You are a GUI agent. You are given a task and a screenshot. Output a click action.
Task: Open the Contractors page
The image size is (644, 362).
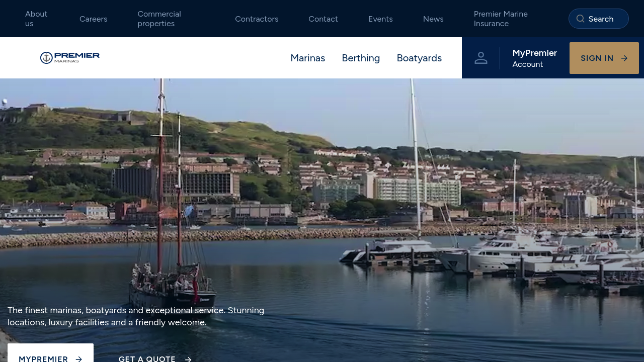257,19
